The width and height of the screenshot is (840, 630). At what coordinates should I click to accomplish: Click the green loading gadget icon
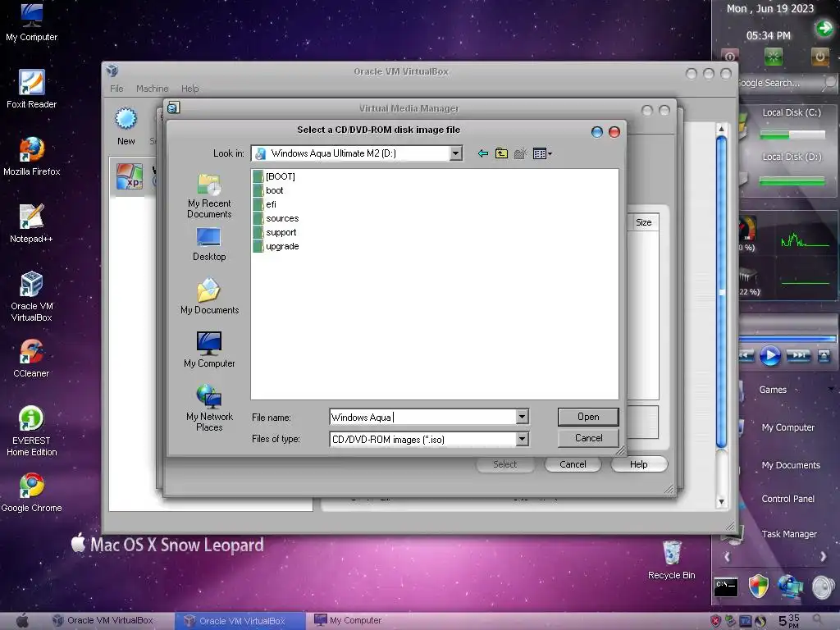773,57
